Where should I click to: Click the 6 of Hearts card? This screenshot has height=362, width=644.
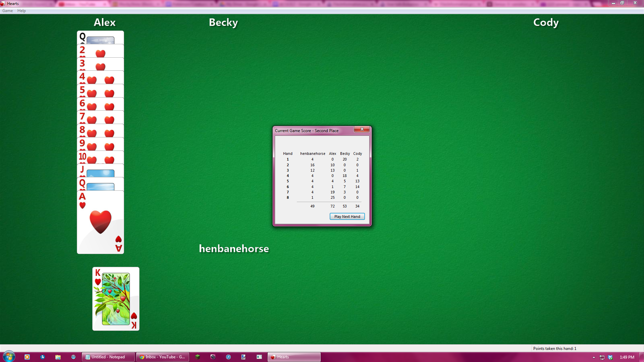click(x=100, y=104)
